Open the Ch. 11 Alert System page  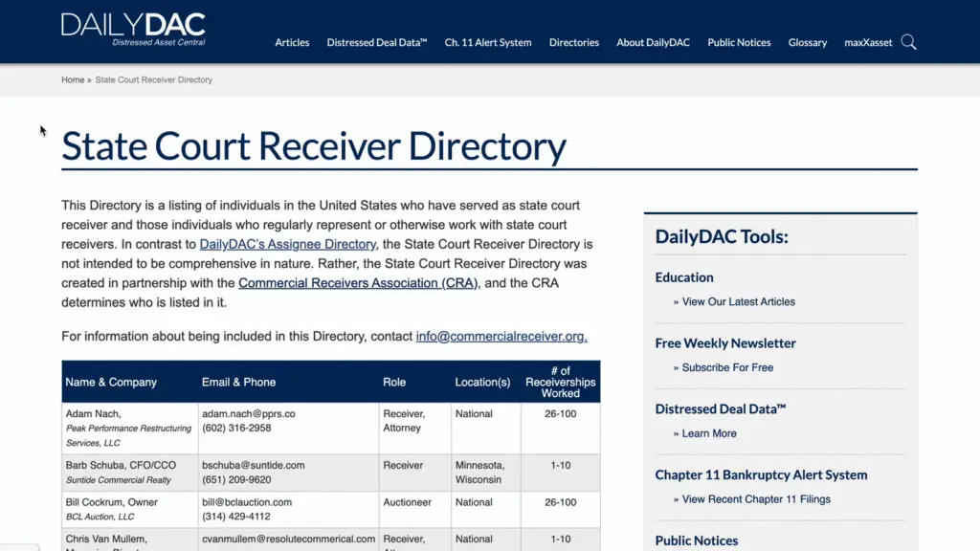coord(488,42)
